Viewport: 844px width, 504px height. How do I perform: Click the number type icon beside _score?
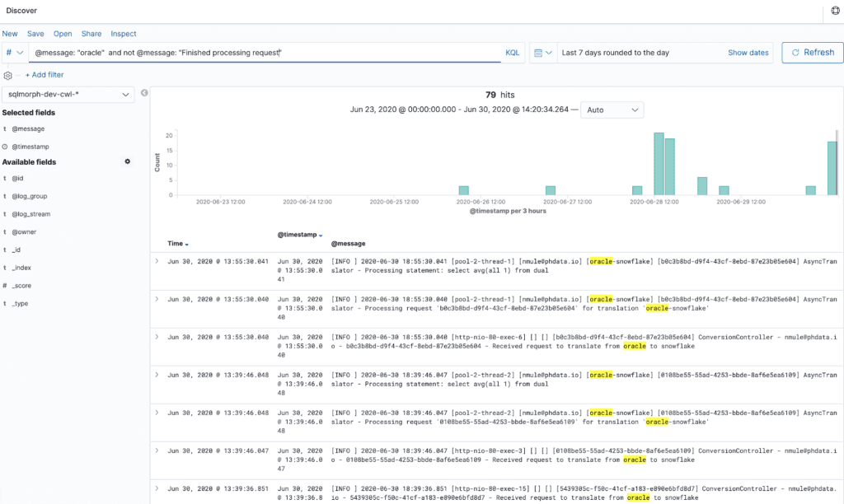point(5,286)
